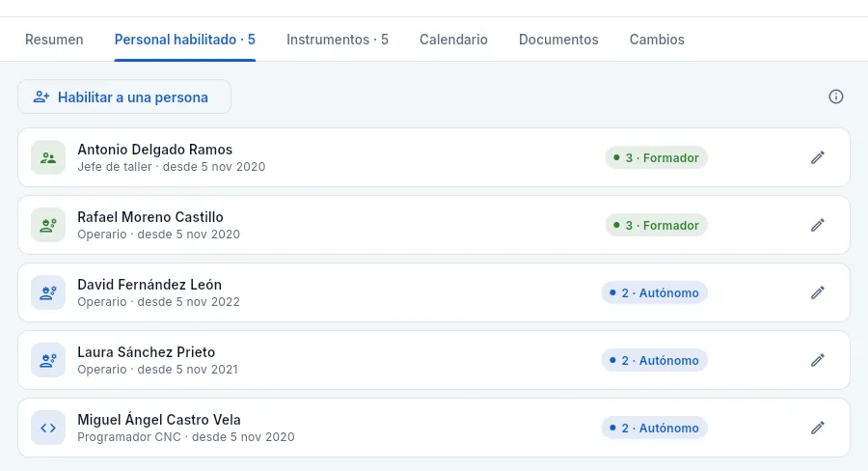Image resolution: width=868 pixels, height=471 pixels.
Task: Edit Miguel Ángel Castro Vela entry pencil
Action: tap(818, 428)
